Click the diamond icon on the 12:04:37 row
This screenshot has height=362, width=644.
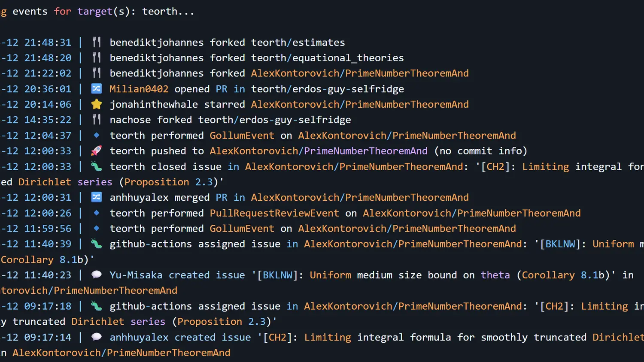click(97, 135)
